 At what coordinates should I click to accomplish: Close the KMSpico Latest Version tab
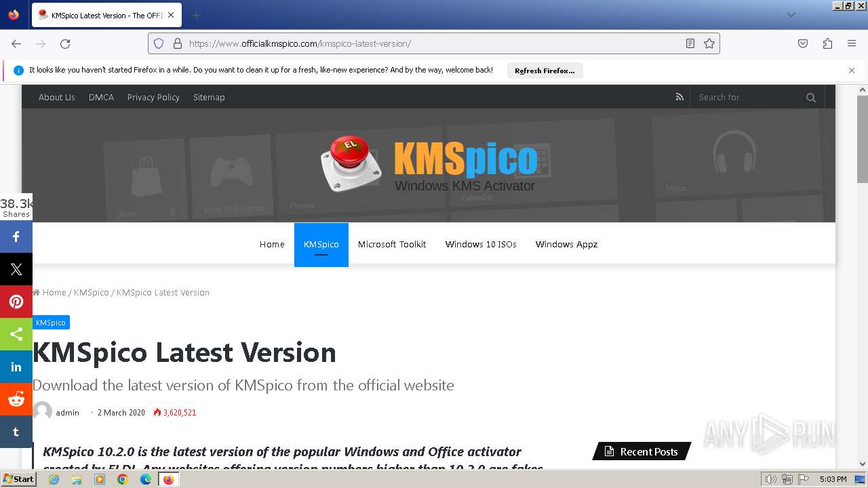171,15
